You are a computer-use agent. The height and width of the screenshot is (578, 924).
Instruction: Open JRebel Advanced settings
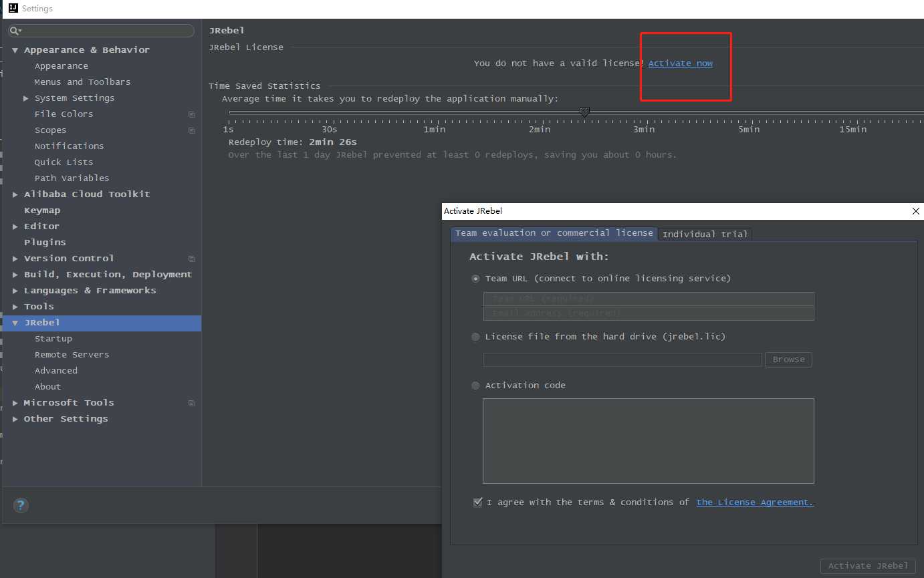point(55,371)
